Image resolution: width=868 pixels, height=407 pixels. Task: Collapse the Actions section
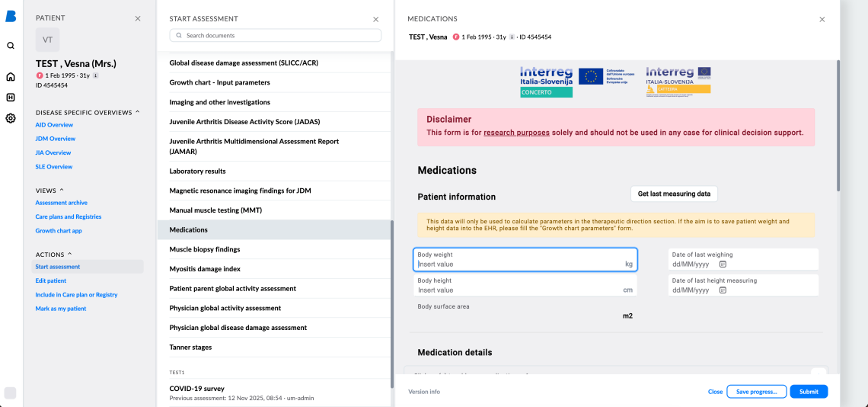[69, 255]
